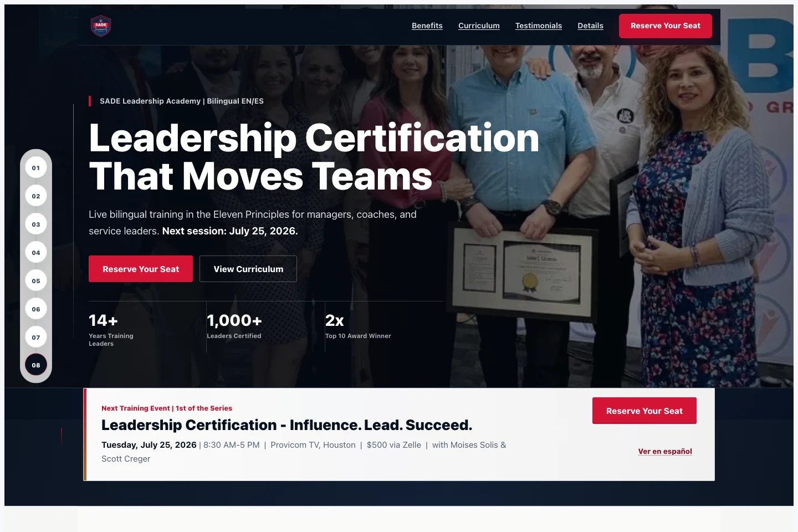Open the Ver en español link
Image resolution: width=798 pixels, height=532 pixels.
click(665, 451)
